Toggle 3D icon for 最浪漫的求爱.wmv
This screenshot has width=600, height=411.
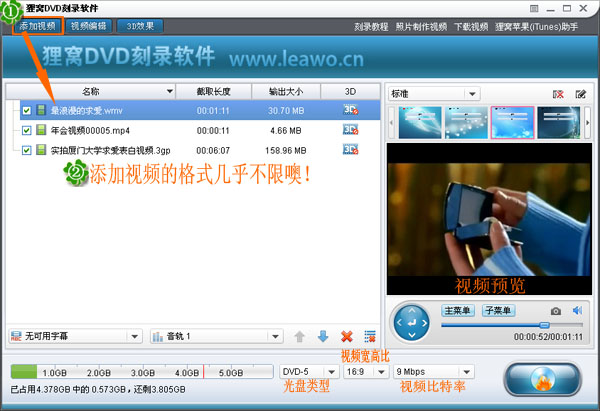click(x=351, y=110)
